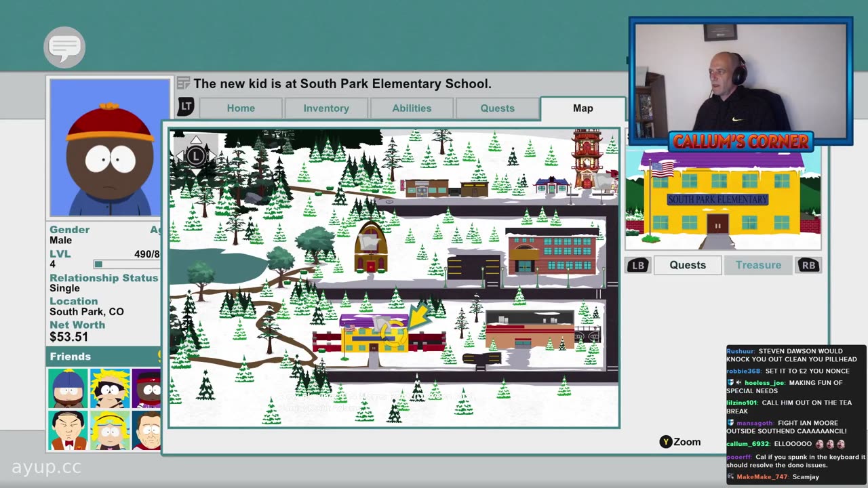The width and height of the screenshot is (868, 488).
Task: Click the Friends section header
Action: [x=104, y=357]
